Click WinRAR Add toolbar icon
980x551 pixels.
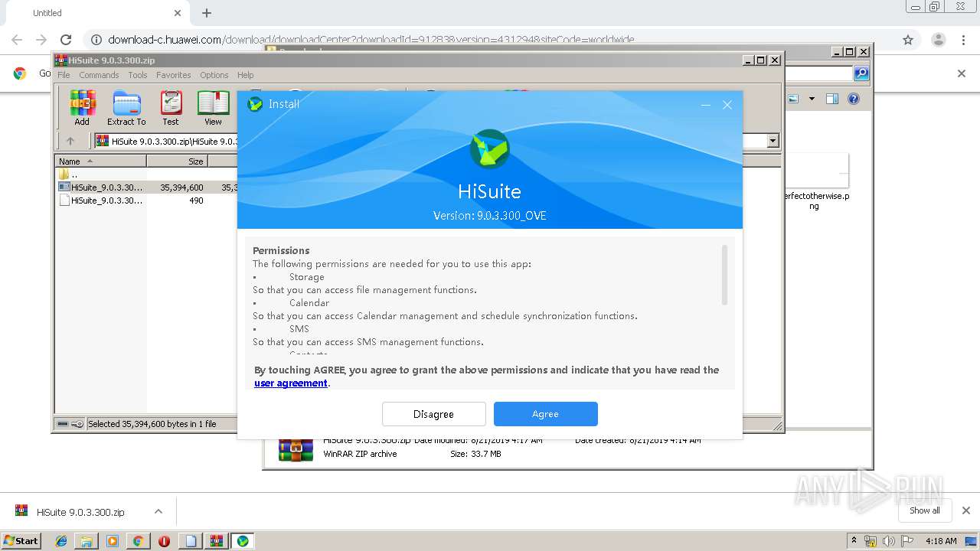coord(82,108)
